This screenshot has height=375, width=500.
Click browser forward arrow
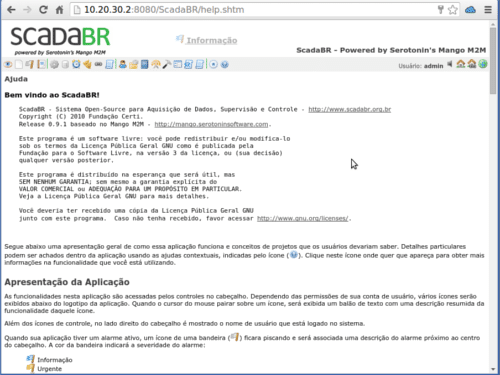click(x=27, y=10)
